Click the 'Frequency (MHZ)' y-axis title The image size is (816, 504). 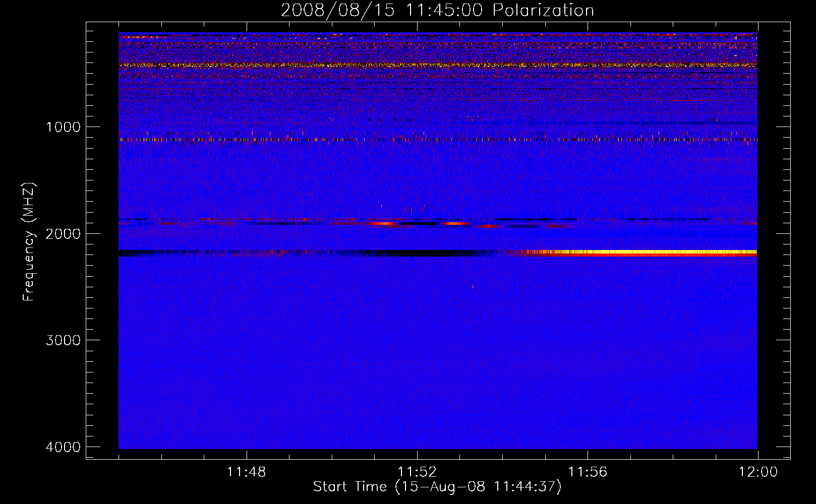point(29,241)
